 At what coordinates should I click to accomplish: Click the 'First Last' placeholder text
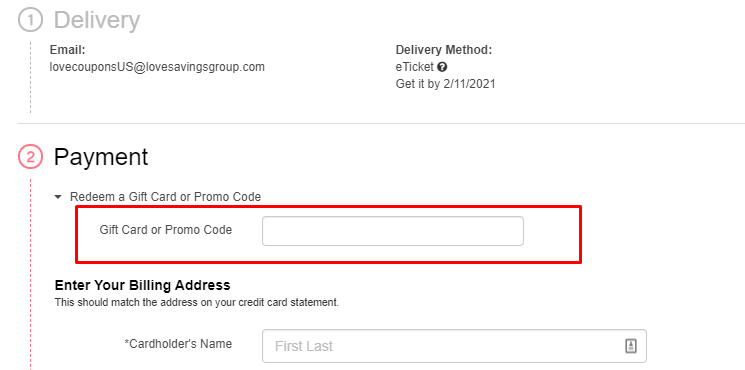pyautogui.click(x=304, y=346)
